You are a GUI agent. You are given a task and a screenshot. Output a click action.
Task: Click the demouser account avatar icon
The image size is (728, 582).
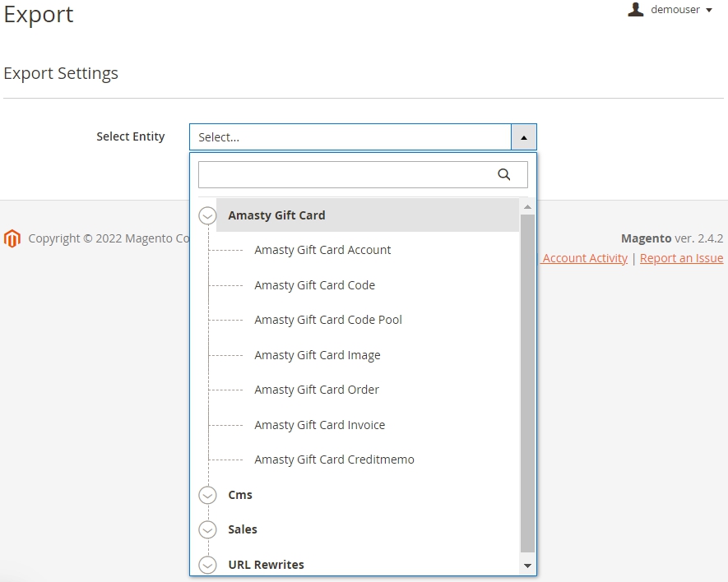click(636, 9)
